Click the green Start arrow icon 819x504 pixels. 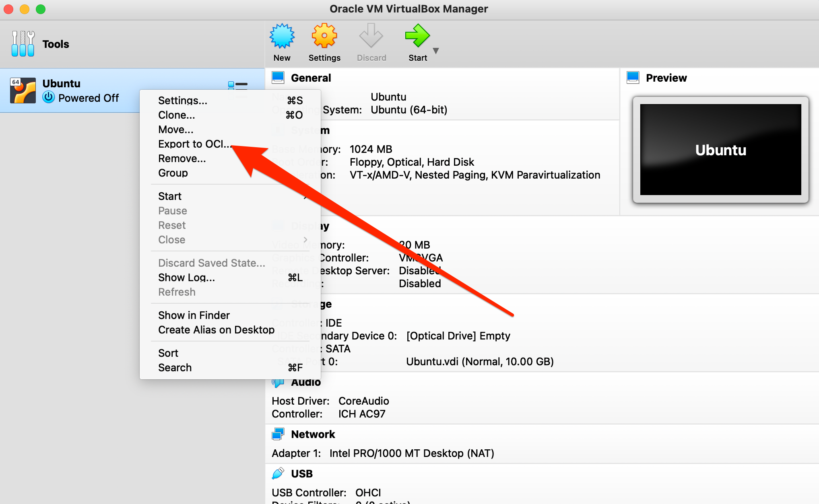(x=417, y=36)
